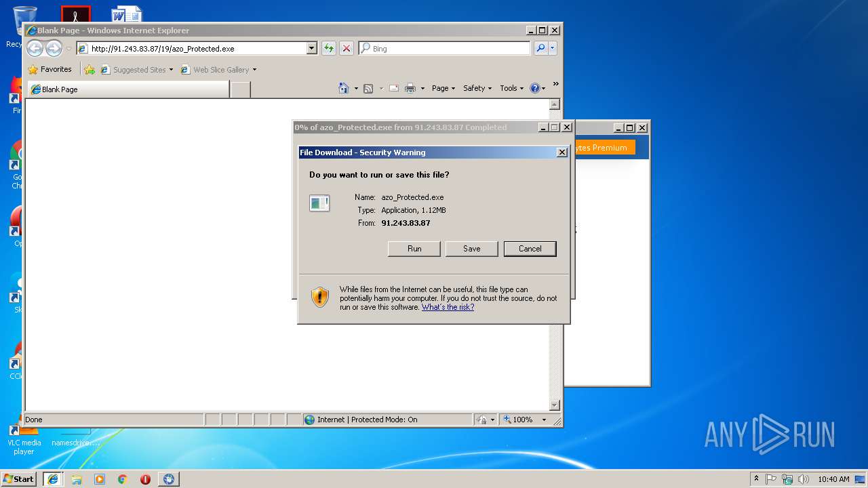868x488 pixels.
Task: Select the Word document desktop icon
Action: [127, 14]
